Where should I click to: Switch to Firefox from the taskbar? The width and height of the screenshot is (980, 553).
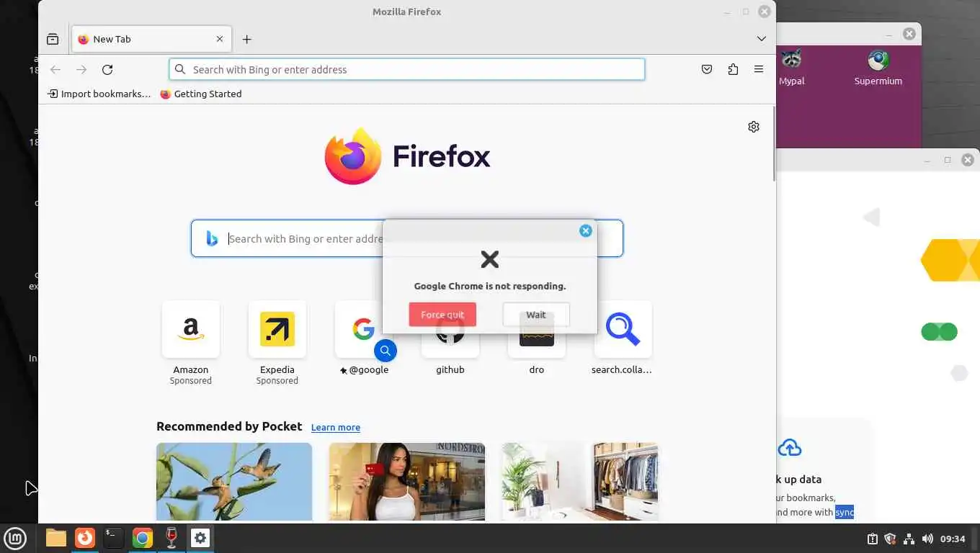click(85, 538)
